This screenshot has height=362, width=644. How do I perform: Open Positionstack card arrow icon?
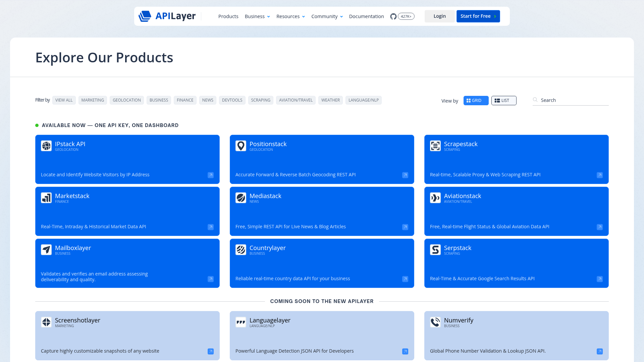(x=405, y=175)
